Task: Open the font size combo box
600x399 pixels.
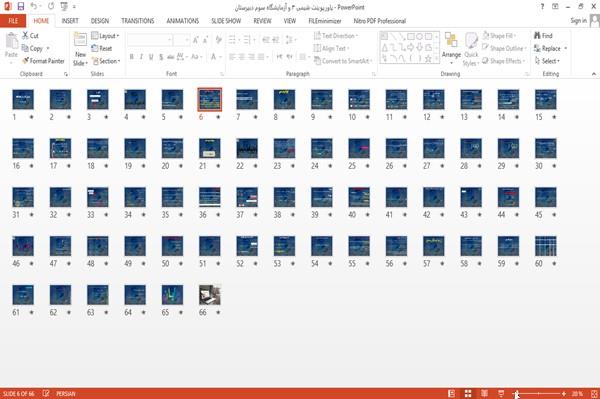Action: pyautogui.click(x=181, y=40)
